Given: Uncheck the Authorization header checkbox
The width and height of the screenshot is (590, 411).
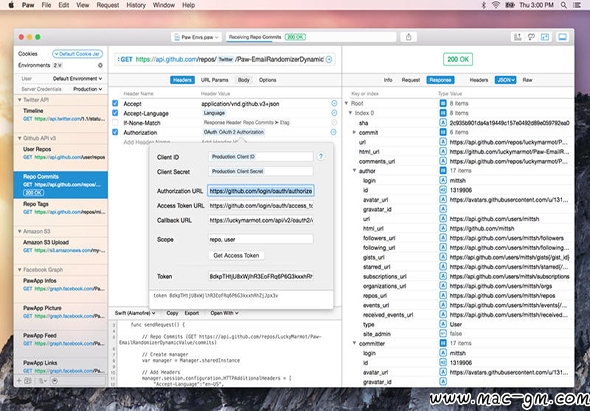Looking at the screenshot, I should (115, 132).
